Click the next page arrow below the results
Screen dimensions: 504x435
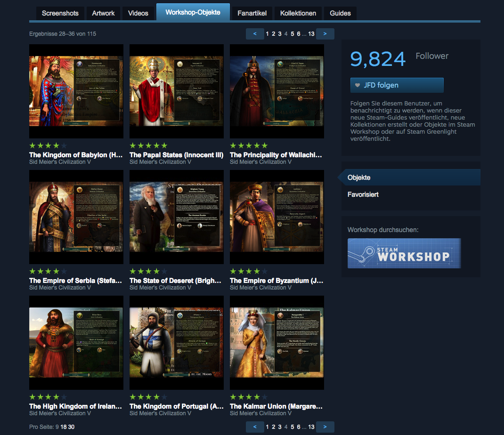tap(325, 427)
